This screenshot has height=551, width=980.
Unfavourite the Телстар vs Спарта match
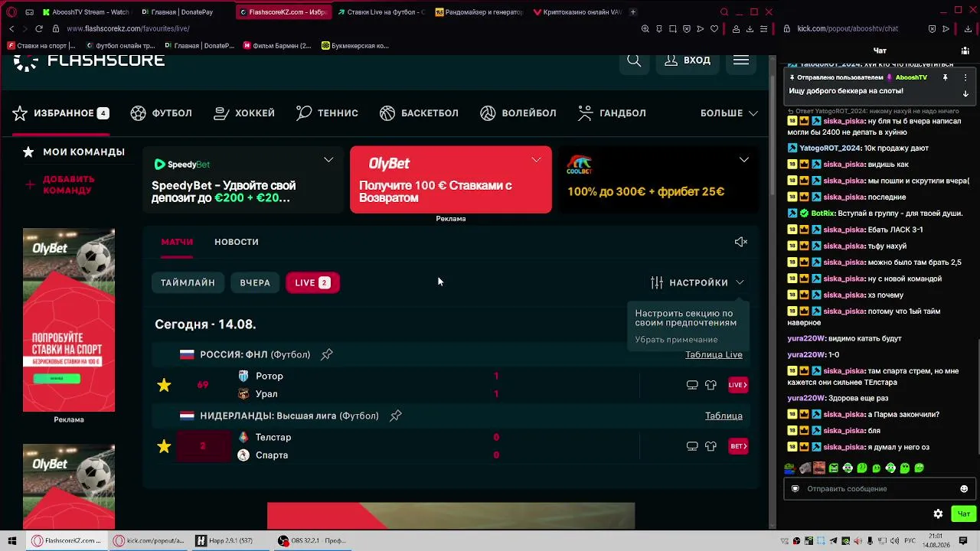(x=164, y=446)
